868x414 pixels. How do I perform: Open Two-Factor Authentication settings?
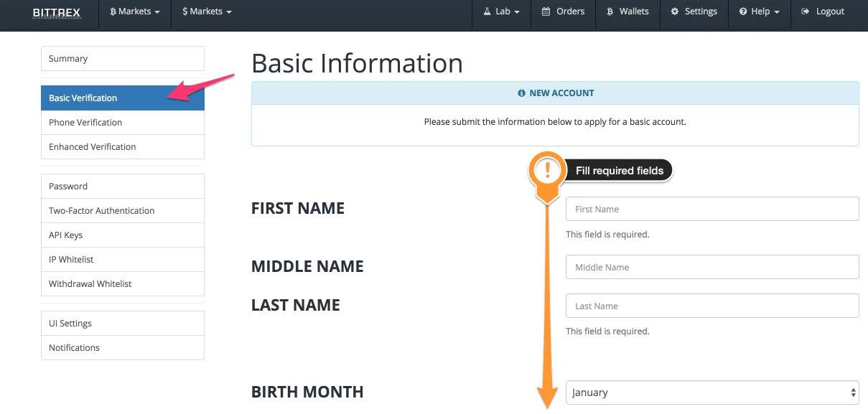[x=123, y=211]
